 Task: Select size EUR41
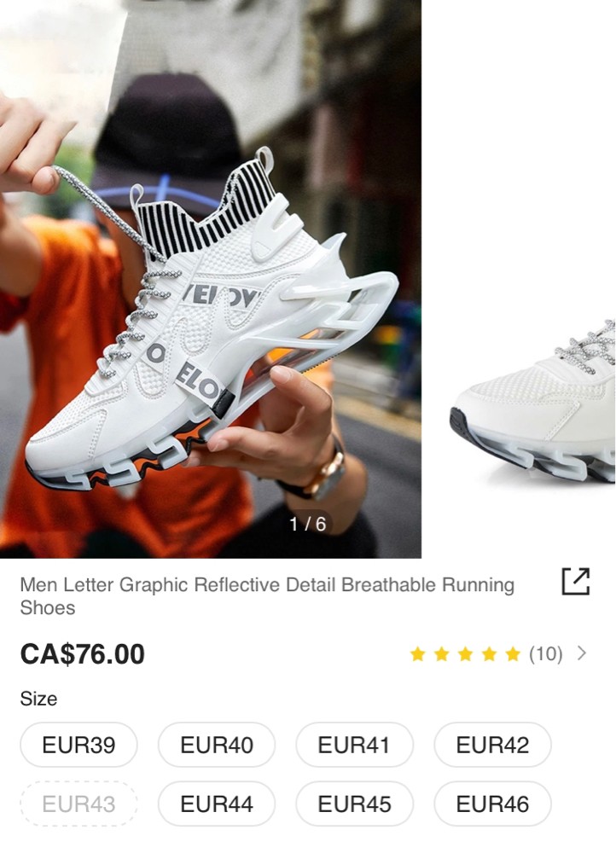(354, 745)
